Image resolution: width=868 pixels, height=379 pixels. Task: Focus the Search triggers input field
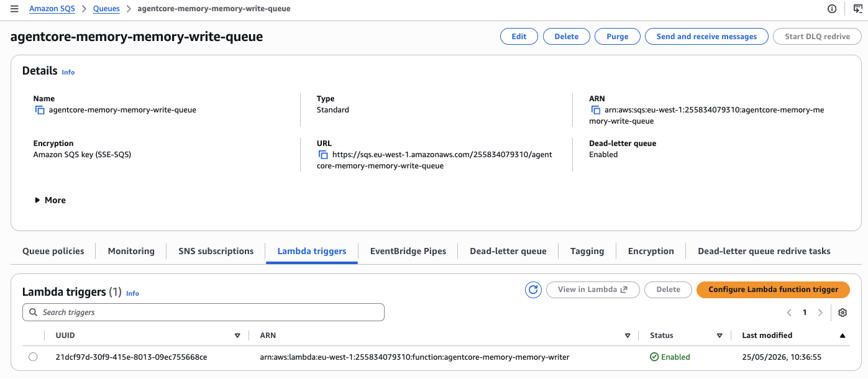click(x=203, y=313)
